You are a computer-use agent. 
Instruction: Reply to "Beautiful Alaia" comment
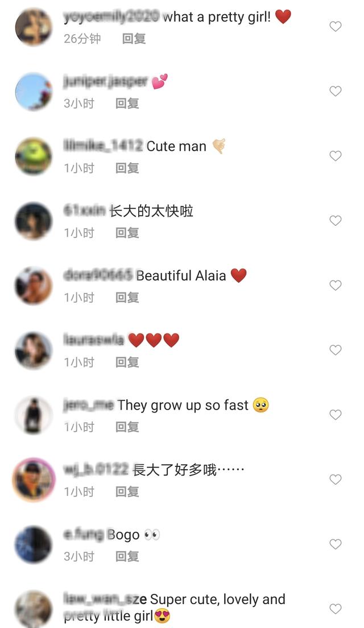pyautogui.click(x=127, y=298)
